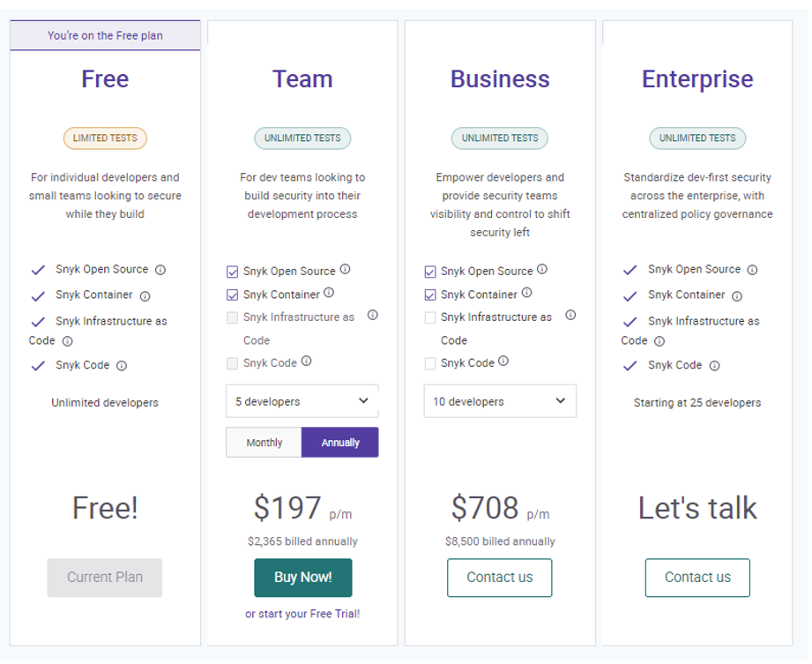This screenshot has width=812, height=664.
Task: Click the start your Free Trial link
Action: (302, 614)
